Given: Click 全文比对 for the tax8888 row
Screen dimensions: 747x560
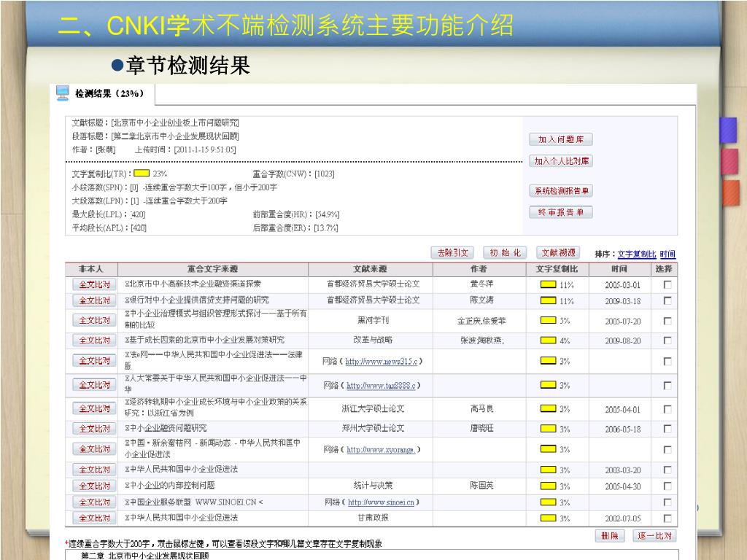Looking at the screenshot, I should [94, 385].
